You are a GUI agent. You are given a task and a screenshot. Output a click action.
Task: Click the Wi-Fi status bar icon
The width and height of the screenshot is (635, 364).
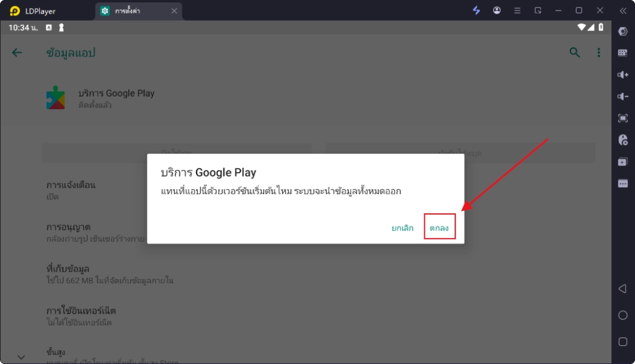(x=582, y=27)
